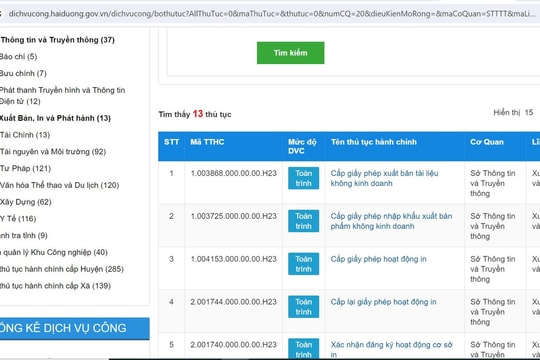The height and width of the screenshot is (360, 540).
Task: Select code 2.001740.000.00.00.H23 cell
Action: pos(233,344)
